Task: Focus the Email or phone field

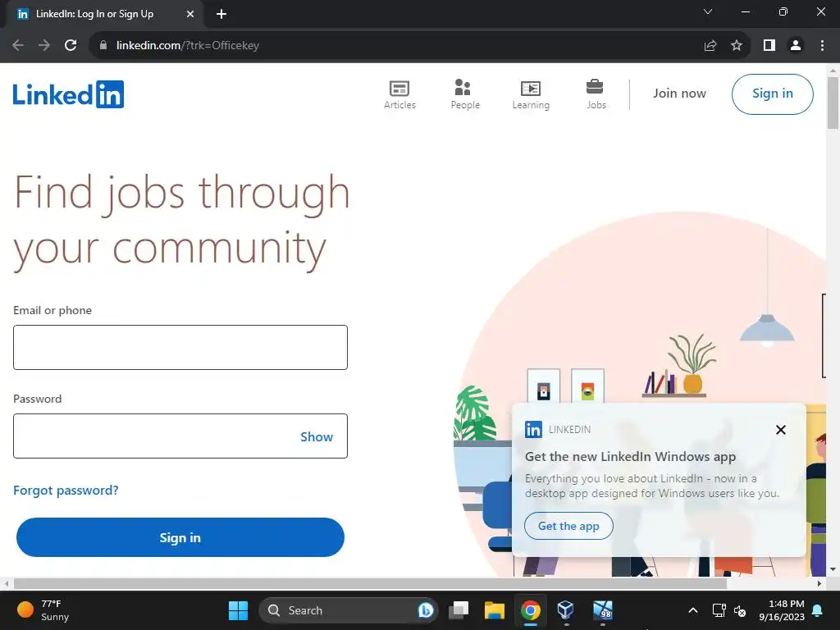Action: (x=180, y=347)
